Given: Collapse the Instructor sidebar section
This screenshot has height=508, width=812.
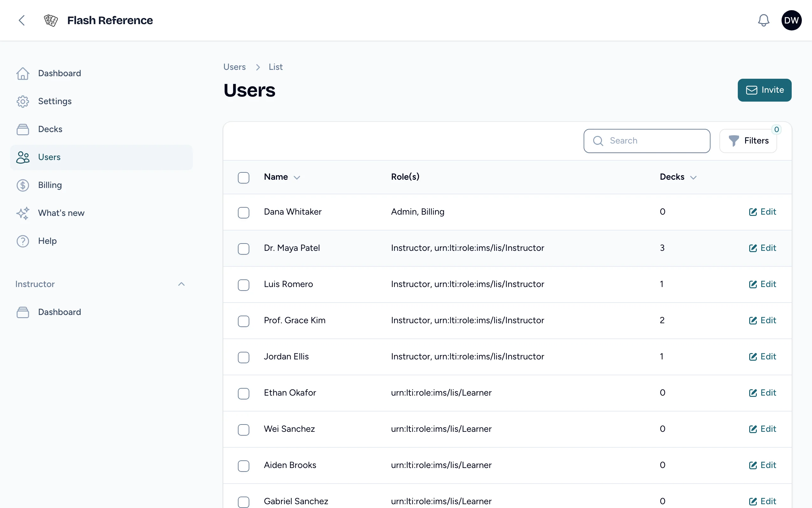Looking at the screenshot, I should [x=181, y=284].
